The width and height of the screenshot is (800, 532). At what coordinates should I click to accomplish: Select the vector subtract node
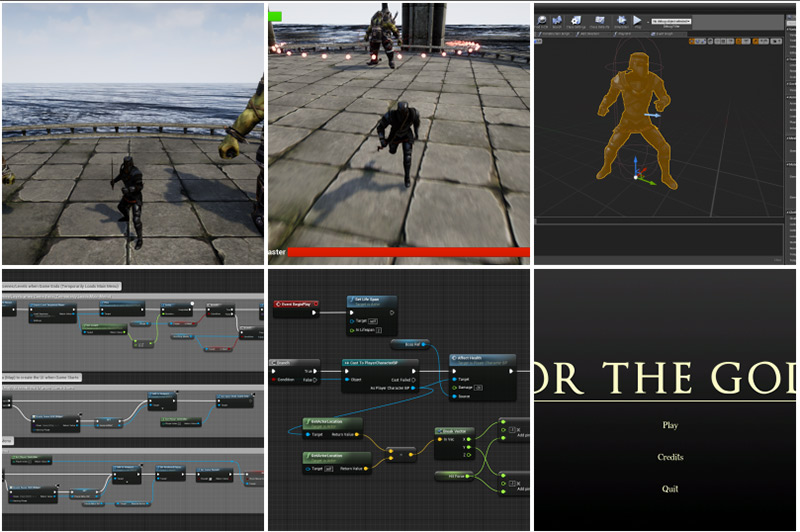[x=401, y=454]
